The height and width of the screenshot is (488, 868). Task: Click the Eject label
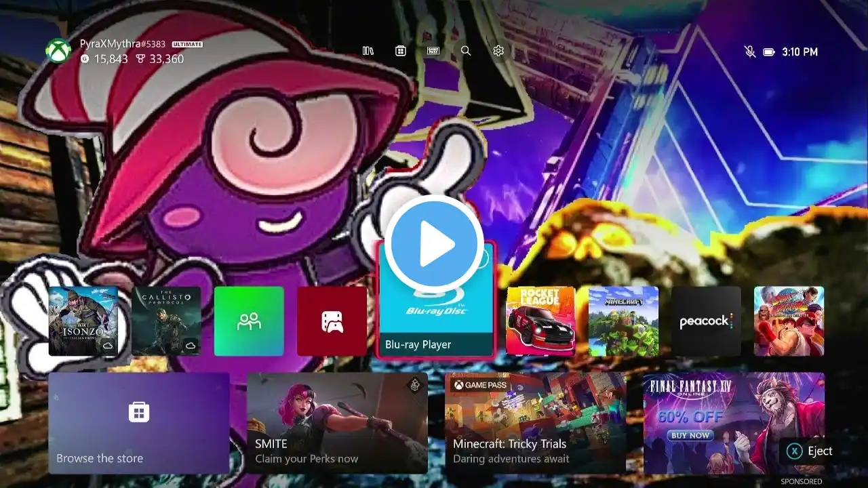pyautogui.click(x=820, y=451)
